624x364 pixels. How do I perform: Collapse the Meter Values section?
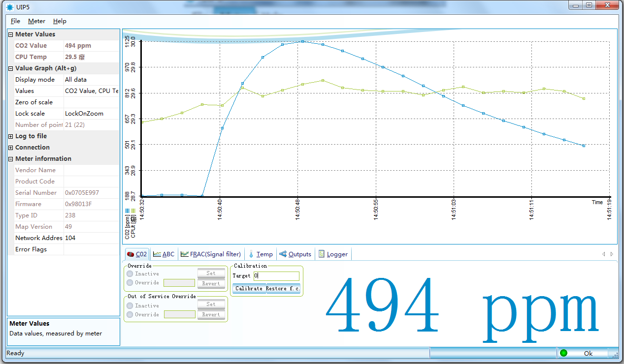pos(11,34)
